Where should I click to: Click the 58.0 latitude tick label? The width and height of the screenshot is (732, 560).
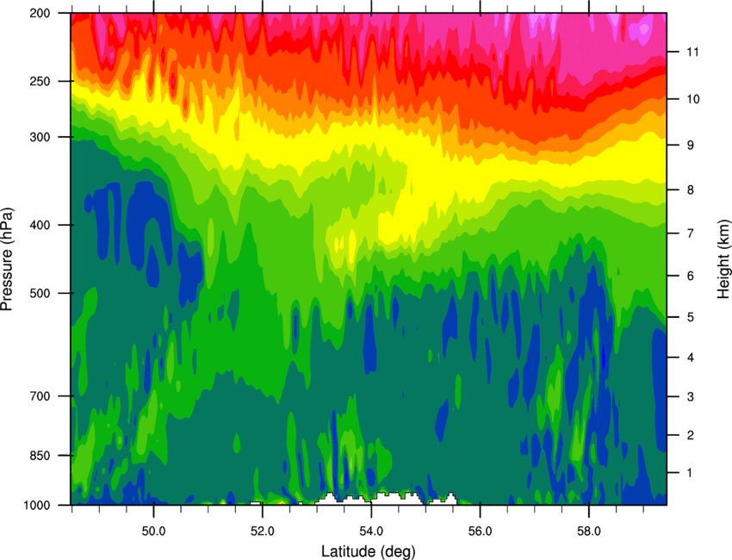[589, 531]
